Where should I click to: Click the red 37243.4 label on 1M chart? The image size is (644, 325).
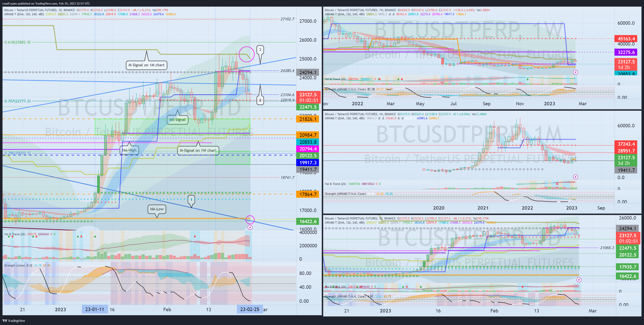coord(626,144)
